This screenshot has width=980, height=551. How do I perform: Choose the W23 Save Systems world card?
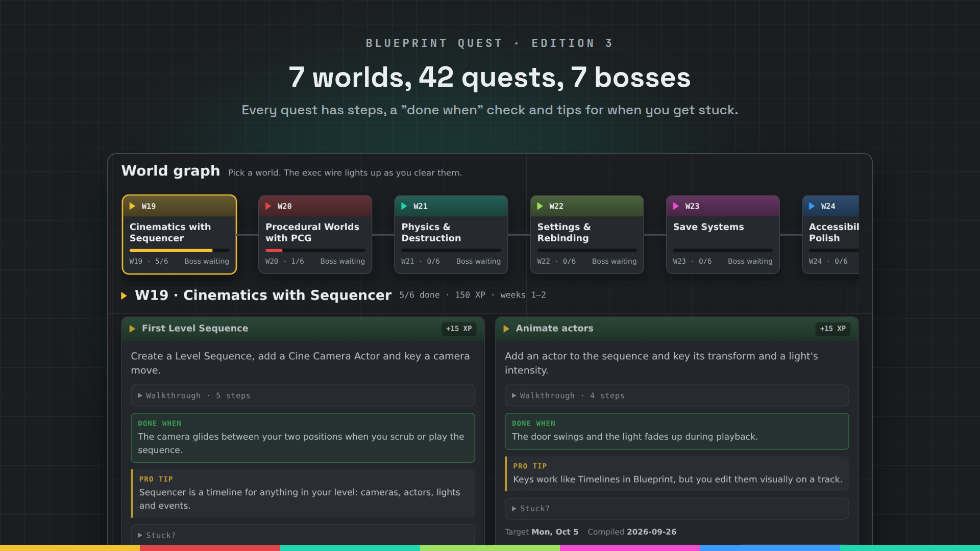[x=722, y=235]
